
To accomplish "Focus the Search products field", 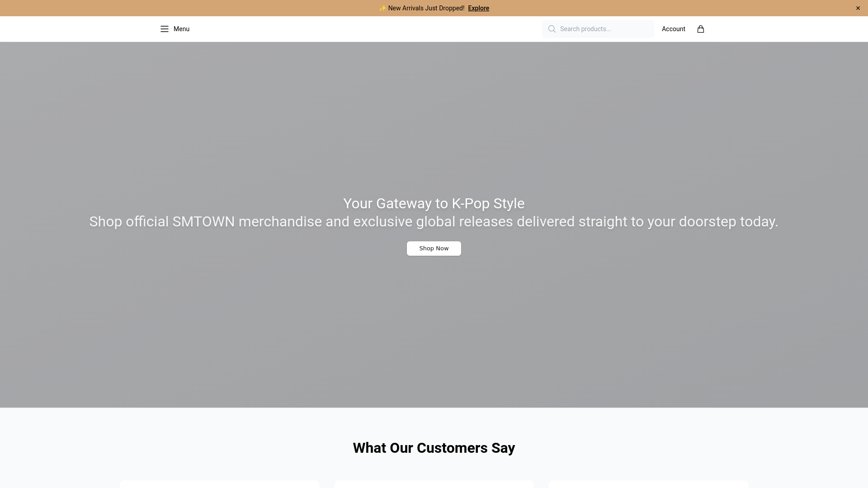I will [x=598, y=29].
